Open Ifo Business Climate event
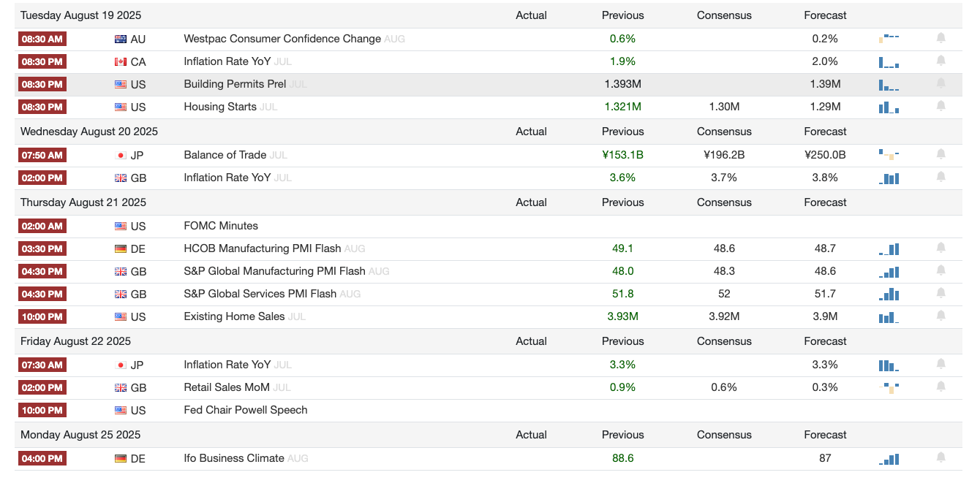980x494 pixels. coord(234,458)
